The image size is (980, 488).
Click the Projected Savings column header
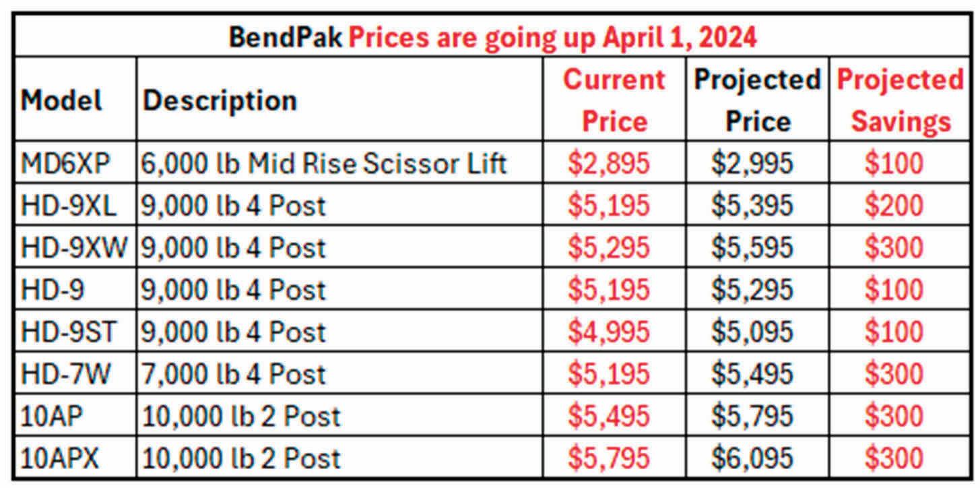pos(900,100)
